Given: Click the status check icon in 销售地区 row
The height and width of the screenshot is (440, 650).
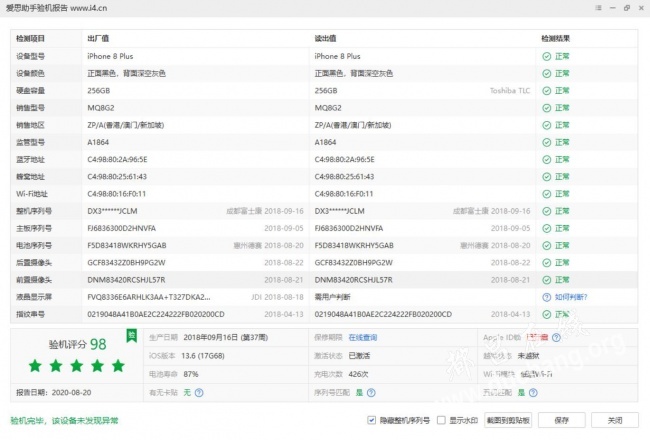Looking at the screenshot, I should (x=547, y=125).
